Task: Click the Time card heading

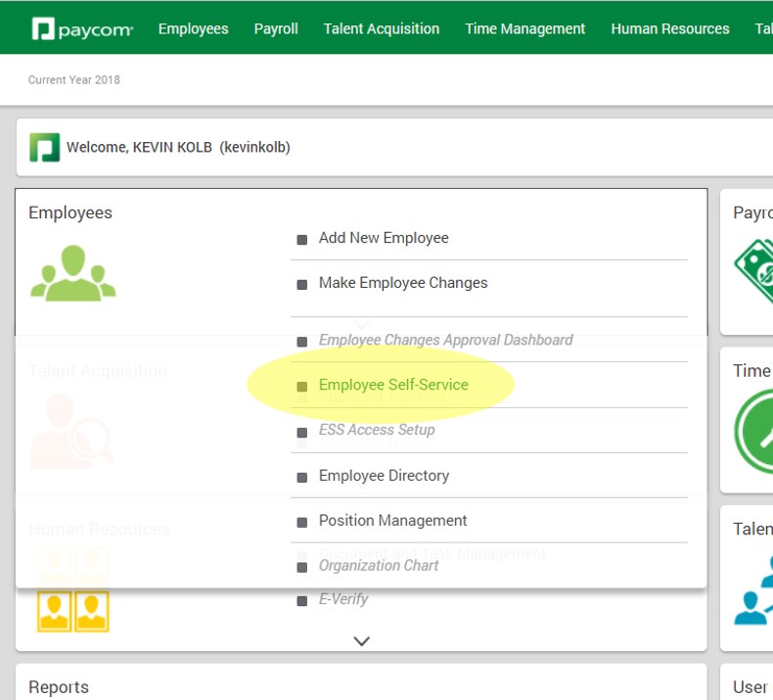Action: tap(751, 370)
